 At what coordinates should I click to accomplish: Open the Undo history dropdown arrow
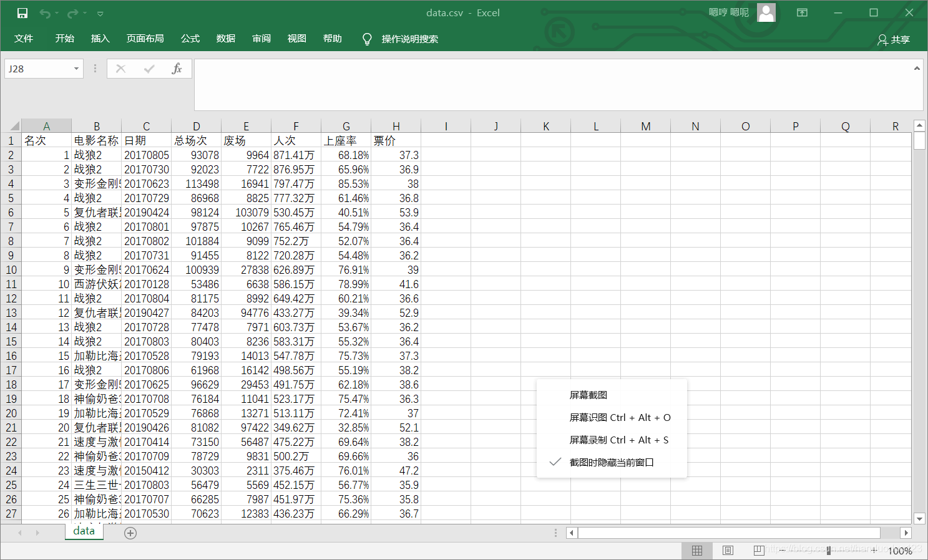pyautogui.click(x=57, y=14)
